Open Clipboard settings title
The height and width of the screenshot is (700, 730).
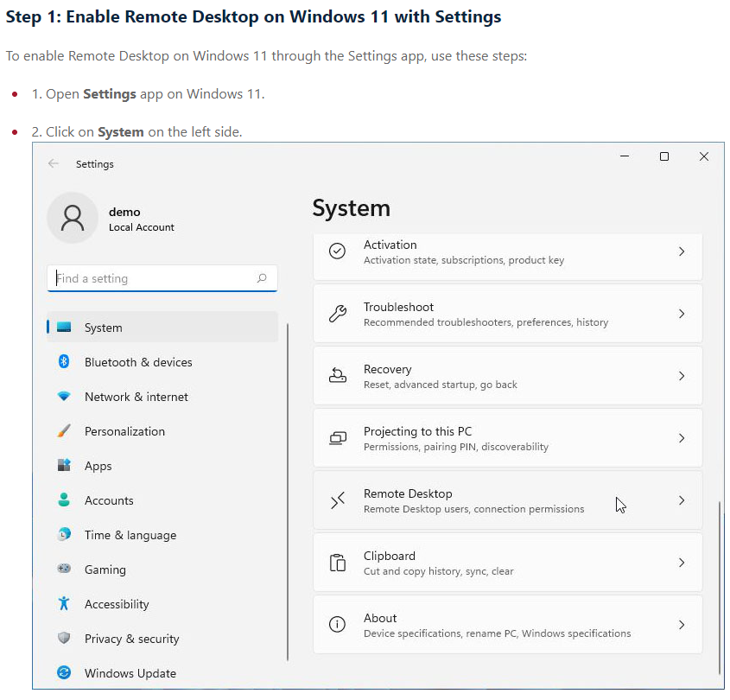(x=390, y=556)
